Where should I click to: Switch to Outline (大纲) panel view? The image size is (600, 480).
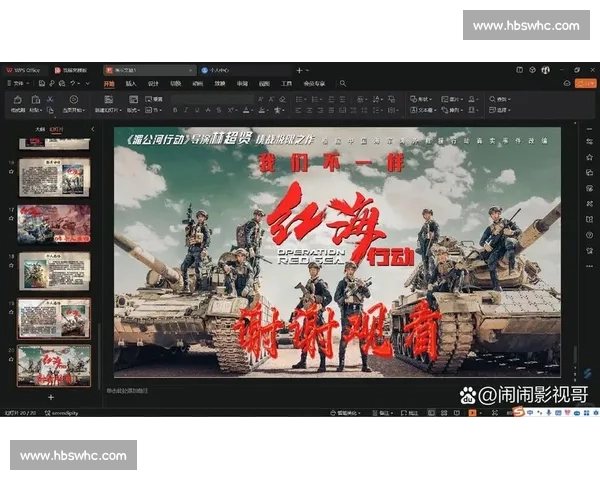tap(40, 129)
